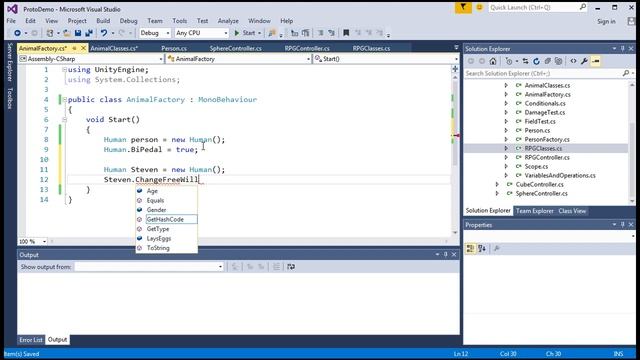
Task: Collapse the Start() method outline
Action: click(64, 120)
